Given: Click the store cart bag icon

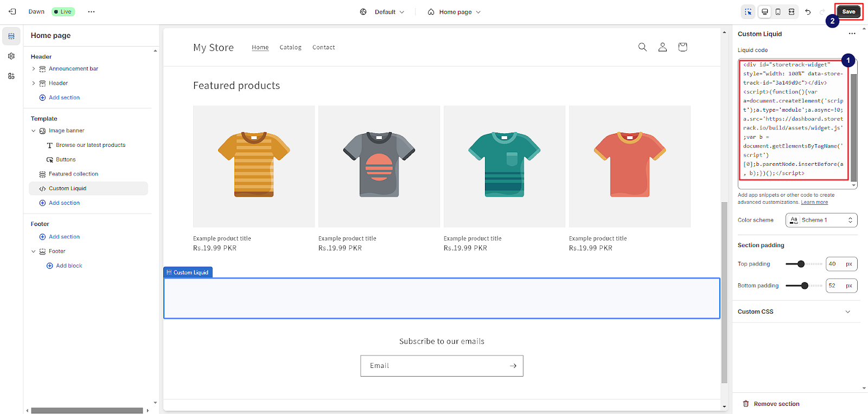Looking at the screenshot, I should [682, 47].
